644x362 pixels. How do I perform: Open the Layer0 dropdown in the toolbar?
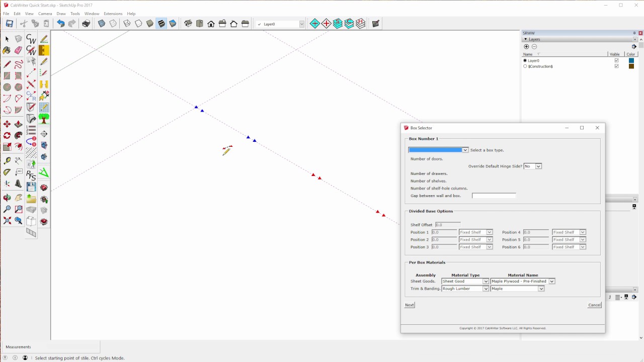click(302, 24)
